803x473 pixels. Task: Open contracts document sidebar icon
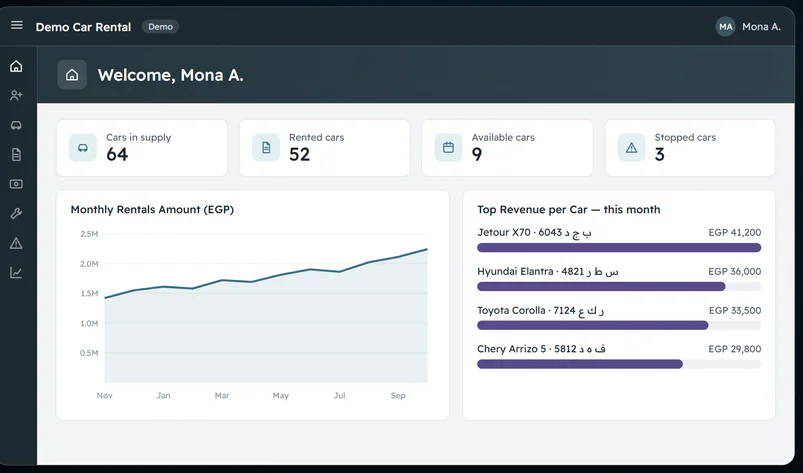pyautogui.click(x=16, y=154)
